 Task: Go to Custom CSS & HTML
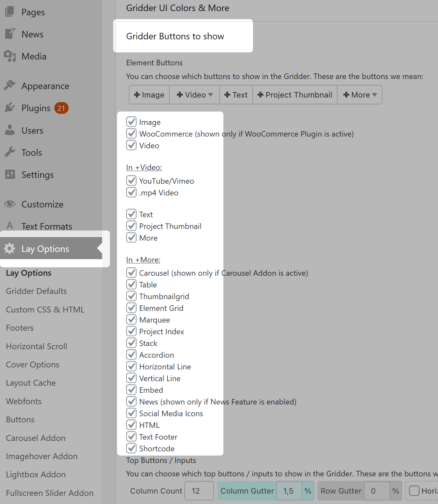pyautogui.click(x=45, y=310)
